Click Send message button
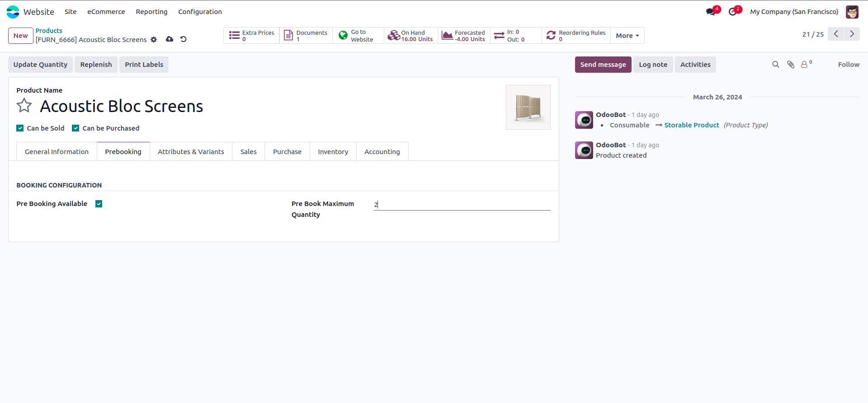This screenshot has height=403, width=868. [603, 65]
